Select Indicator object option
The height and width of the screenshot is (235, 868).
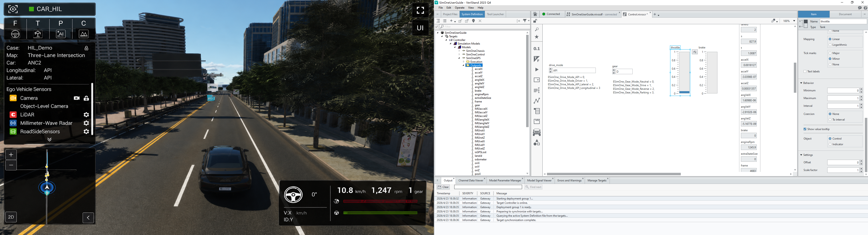click(x=836, y=144)
